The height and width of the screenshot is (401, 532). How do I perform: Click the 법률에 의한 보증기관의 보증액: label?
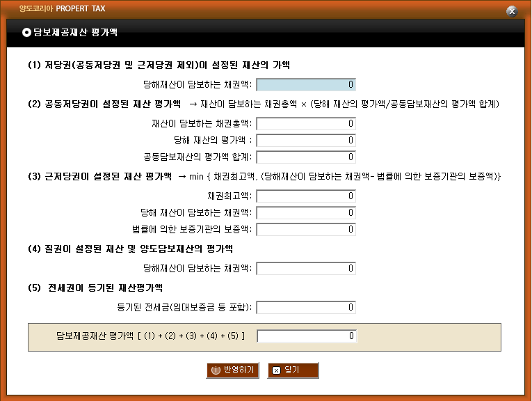[192, 229]
